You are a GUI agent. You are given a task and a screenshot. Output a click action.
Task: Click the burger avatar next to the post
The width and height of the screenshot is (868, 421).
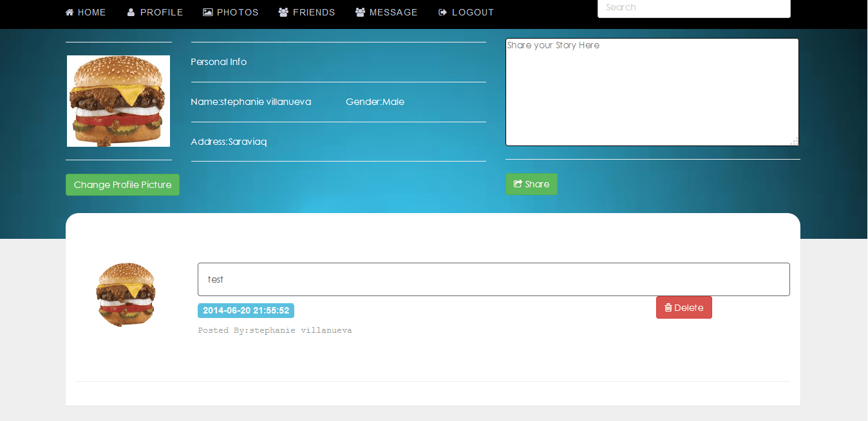(x=126, y=294)
